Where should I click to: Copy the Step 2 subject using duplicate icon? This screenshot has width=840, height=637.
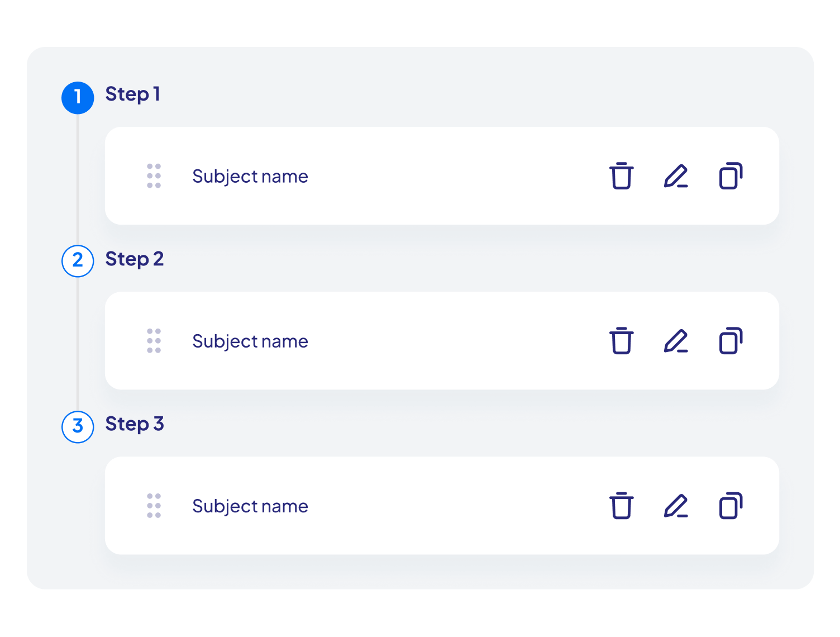coord(731,341)
